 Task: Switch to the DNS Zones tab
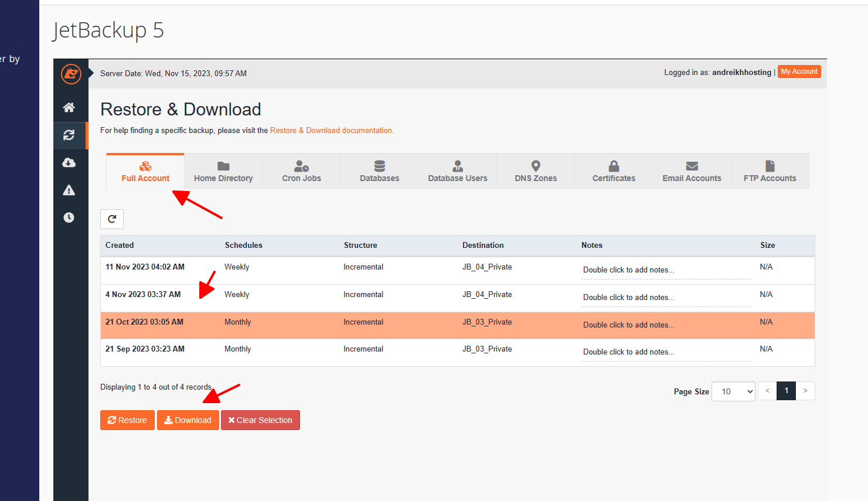click(536, 171)
